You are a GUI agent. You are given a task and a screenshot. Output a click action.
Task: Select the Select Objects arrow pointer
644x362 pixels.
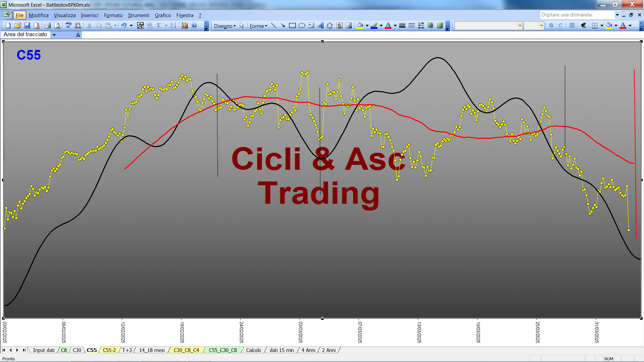pyautogui.click(x=242, y=26)
